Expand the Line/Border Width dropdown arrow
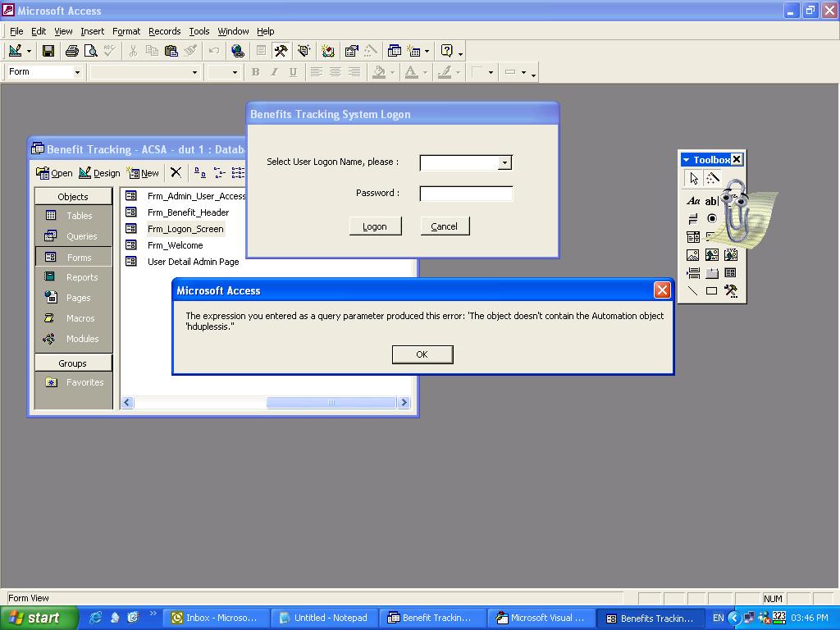Viewport: 840px width, 630px height. coord(491,72)
